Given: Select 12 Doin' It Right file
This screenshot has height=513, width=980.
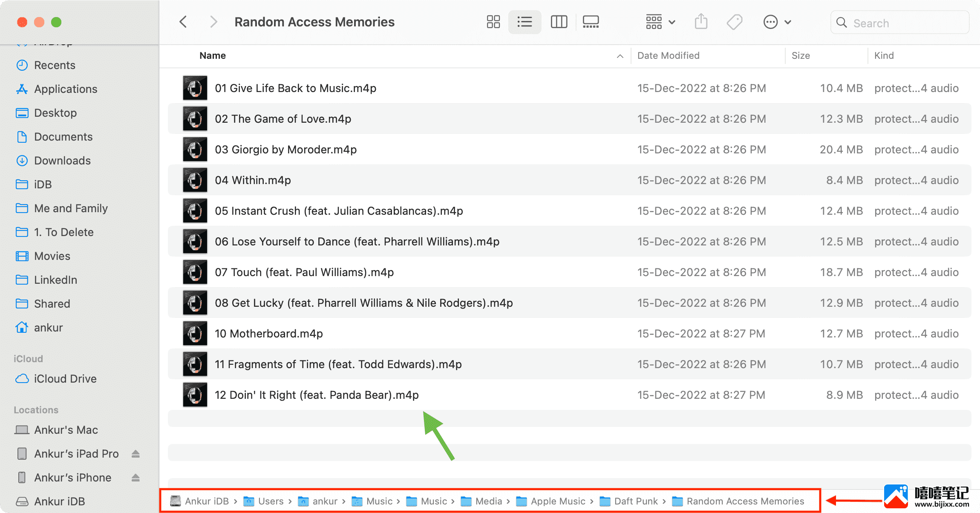Looking at the screenshot, I should pyautogui.click(x=569, y=395).
